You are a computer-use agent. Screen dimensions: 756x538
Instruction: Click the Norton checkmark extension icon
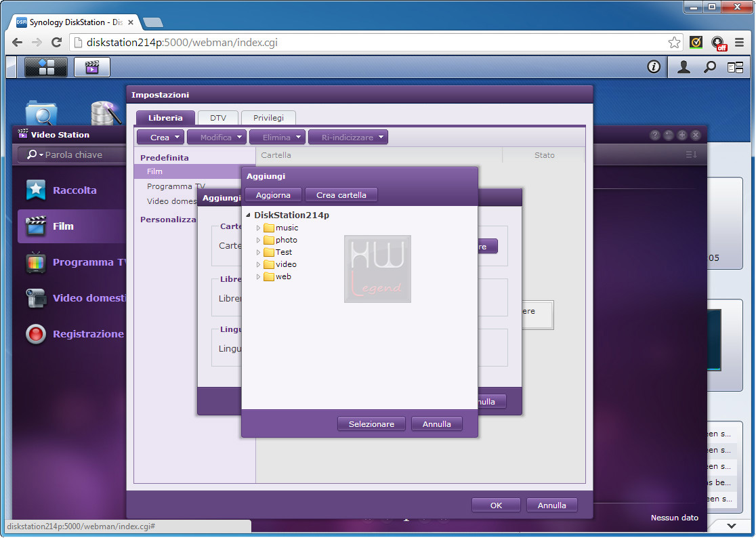pyautogui.click(x=696, y=43)
